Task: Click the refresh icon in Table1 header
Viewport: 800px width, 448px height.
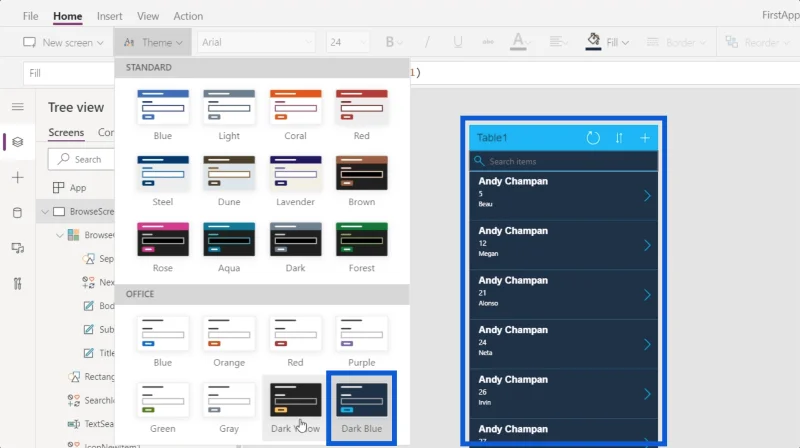Action: coord(593,138)
